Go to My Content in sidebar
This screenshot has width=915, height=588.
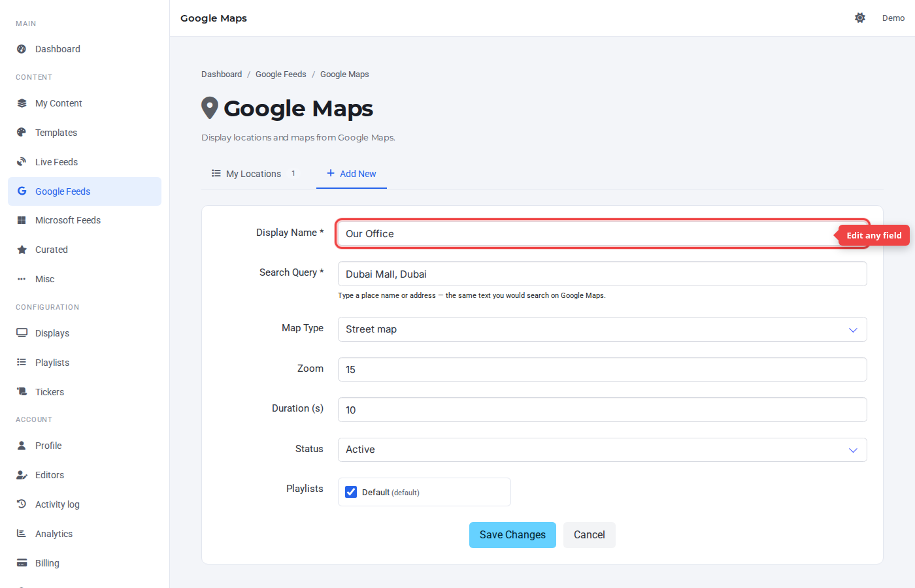point(84,103)
